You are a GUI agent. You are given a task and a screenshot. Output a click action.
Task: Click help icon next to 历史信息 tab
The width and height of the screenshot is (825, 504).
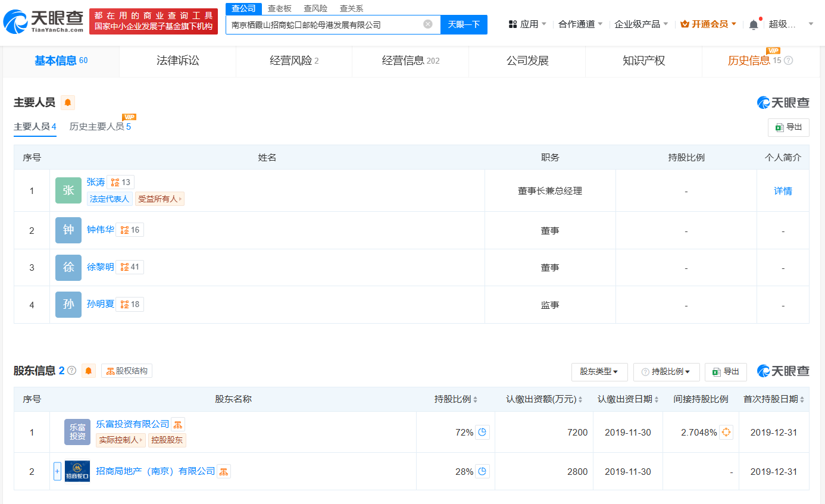tap(789, 61)
